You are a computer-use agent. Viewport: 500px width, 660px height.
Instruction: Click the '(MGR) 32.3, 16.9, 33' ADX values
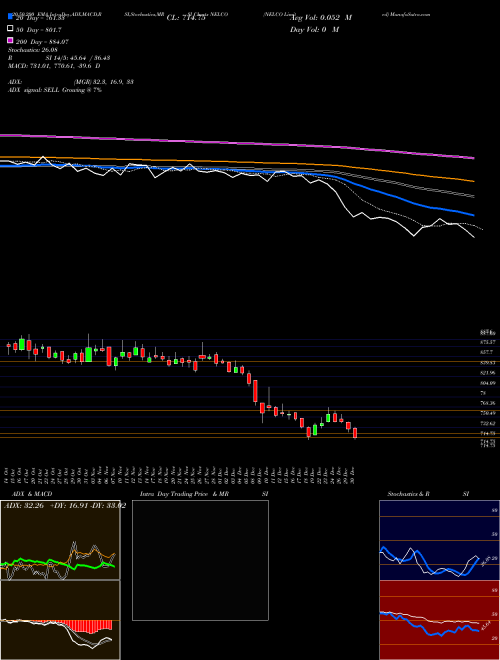104,82
